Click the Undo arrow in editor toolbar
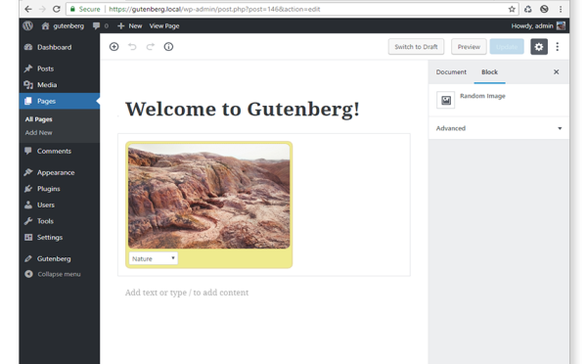 point(132,47)
